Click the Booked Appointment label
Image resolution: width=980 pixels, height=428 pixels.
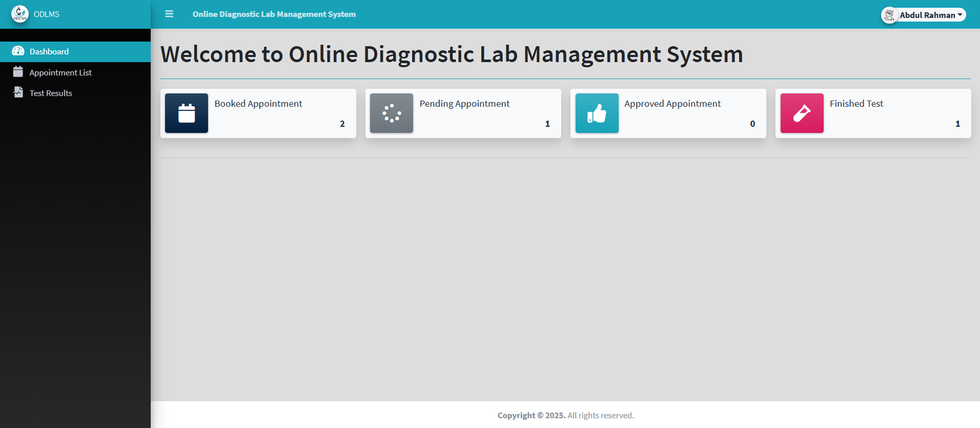point(258,104)
